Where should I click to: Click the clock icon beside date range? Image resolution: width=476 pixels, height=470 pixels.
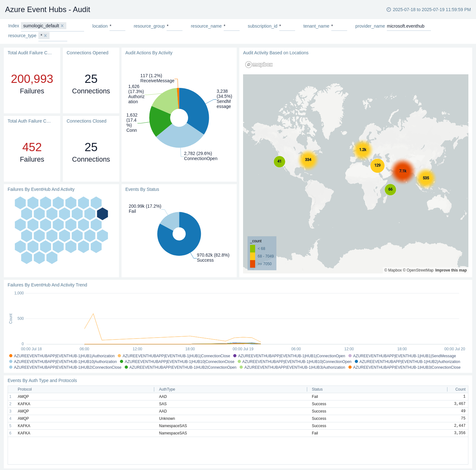(389, 10)
